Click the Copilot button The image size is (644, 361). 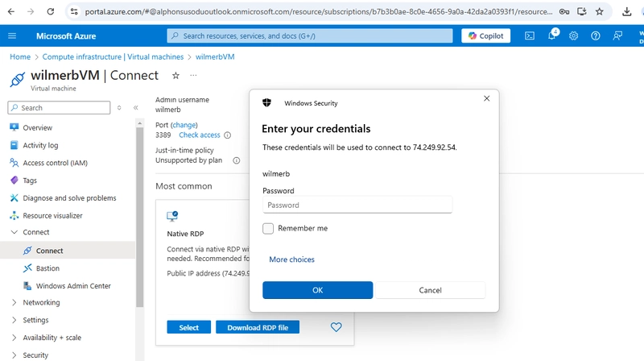click(486, 35)
